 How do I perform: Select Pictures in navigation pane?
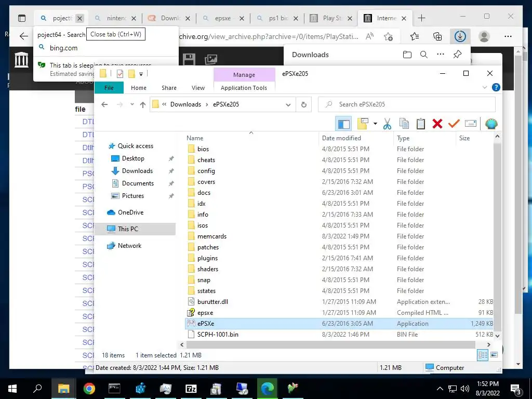coord(132,196)
